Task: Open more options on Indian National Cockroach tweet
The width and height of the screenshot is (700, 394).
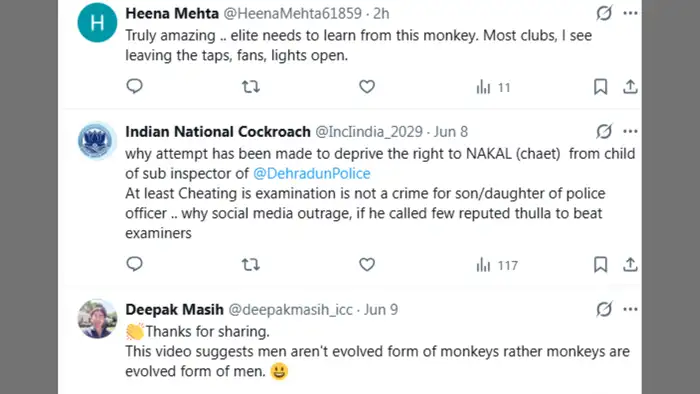Action: click(x=630, y=132)
